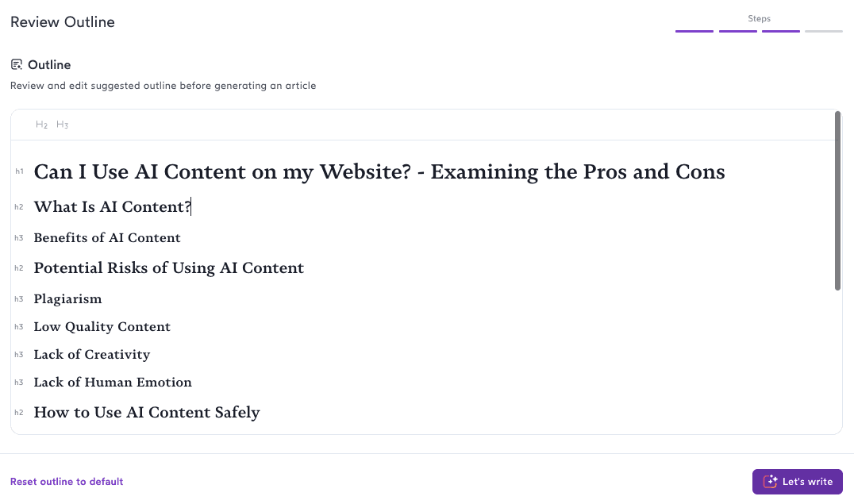Click Reset outline to default link

(x=67, y=482)
